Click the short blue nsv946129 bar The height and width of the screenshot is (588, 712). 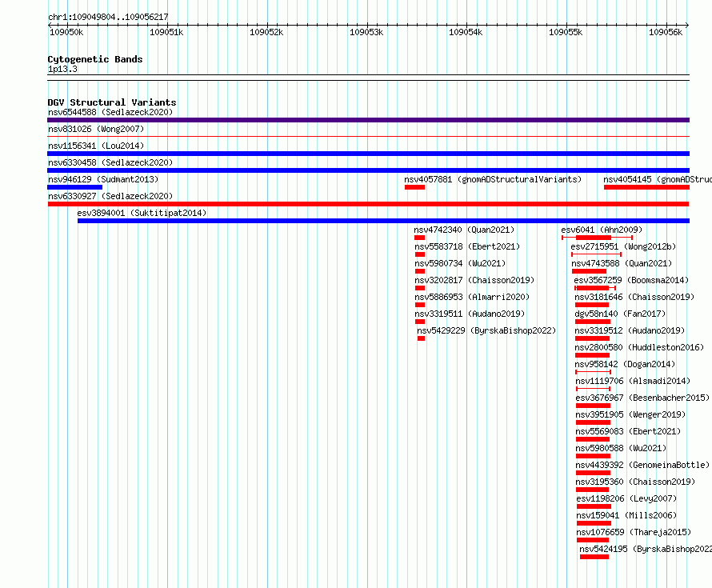point(75,187)
